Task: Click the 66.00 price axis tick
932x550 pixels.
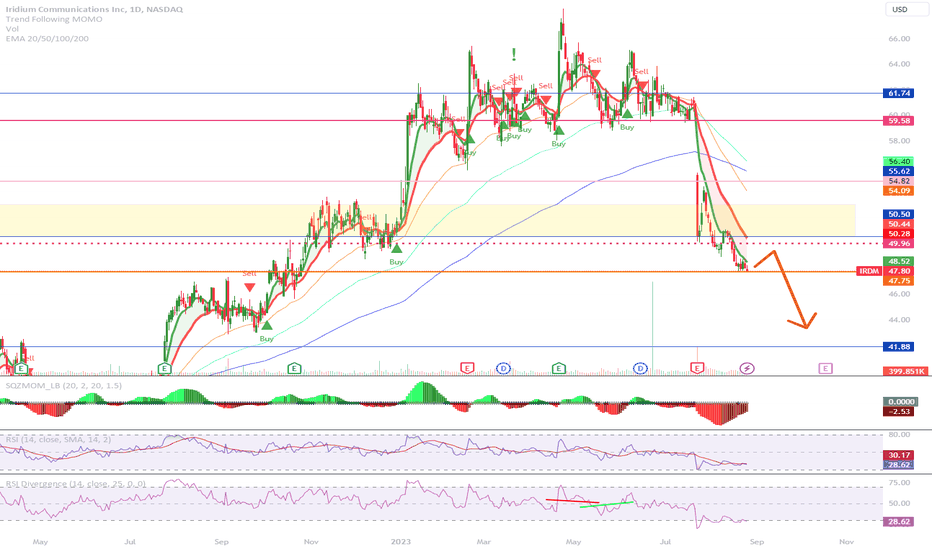Action: pyautogui.click(x=899, y=39)
